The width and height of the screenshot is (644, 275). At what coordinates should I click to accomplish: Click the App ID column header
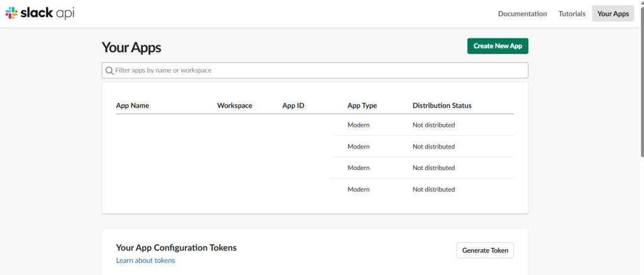293,106
